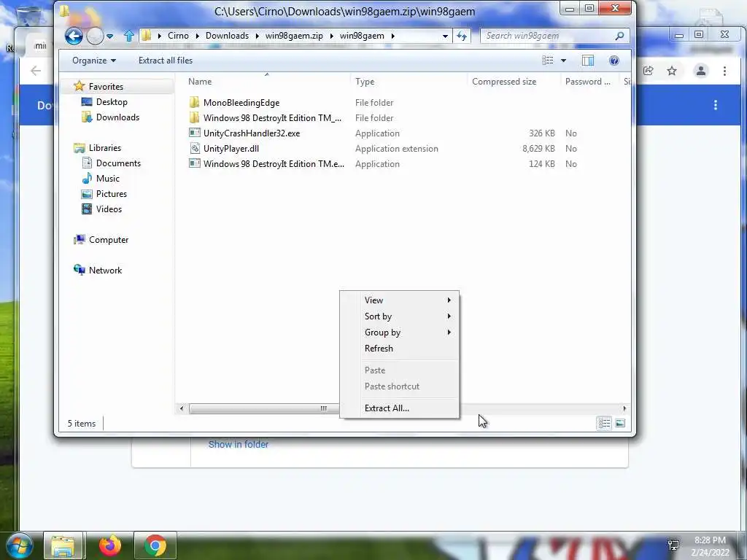
Task: Open Music library
Action: [108, 178]
